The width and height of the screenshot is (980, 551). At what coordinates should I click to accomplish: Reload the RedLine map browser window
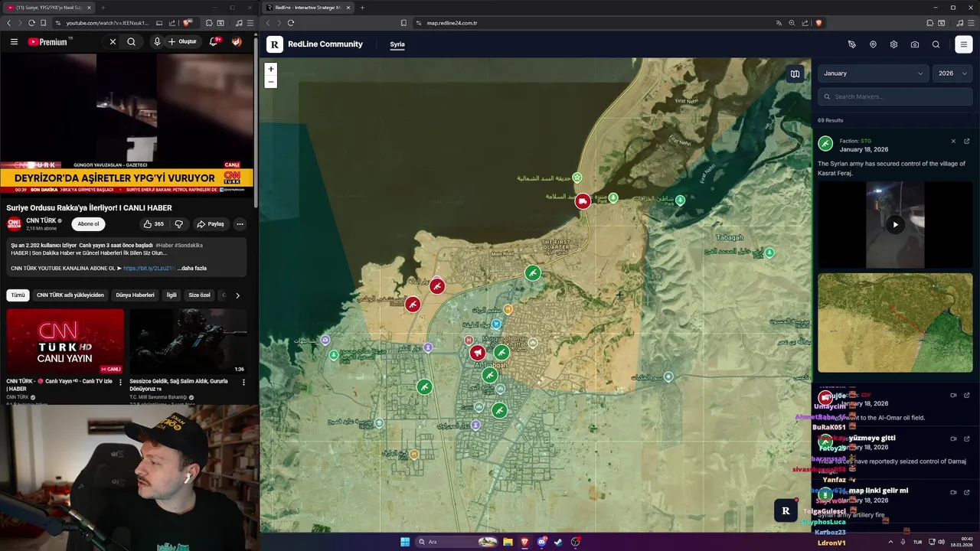click(291, 23)
